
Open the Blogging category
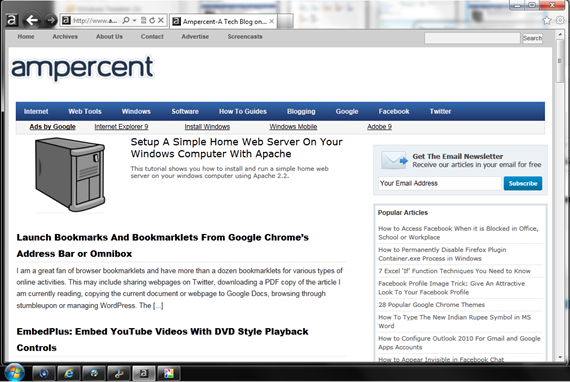[x=301, y=112]
